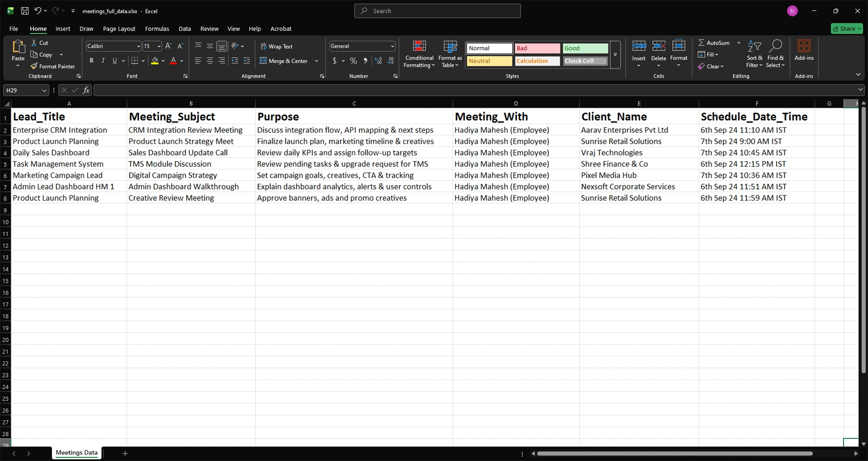868x461 pixels.
Task: Switch to the Page Layout tab
Action: pos(119,29)
